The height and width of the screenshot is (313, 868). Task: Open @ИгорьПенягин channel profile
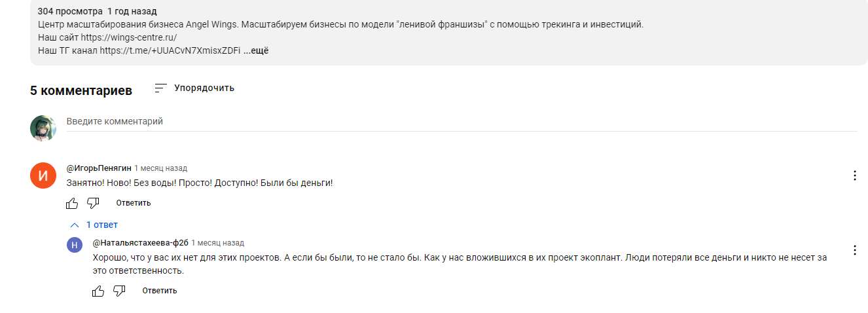[x=99, y=168]
